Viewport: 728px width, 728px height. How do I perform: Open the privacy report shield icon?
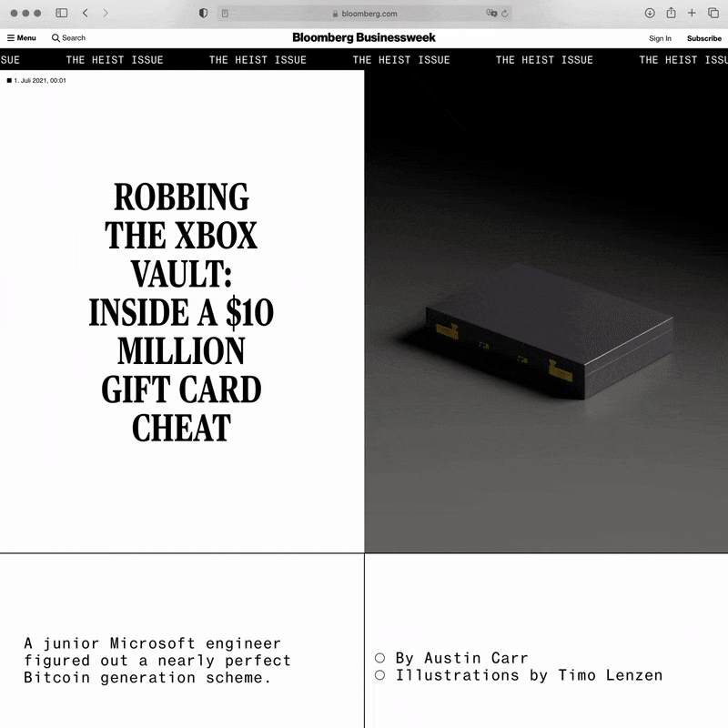203,13
